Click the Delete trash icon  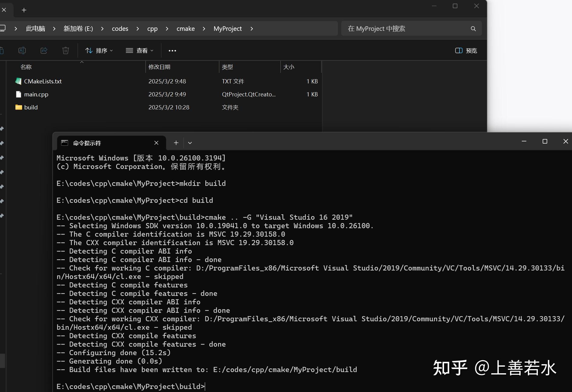pos(66,50)
